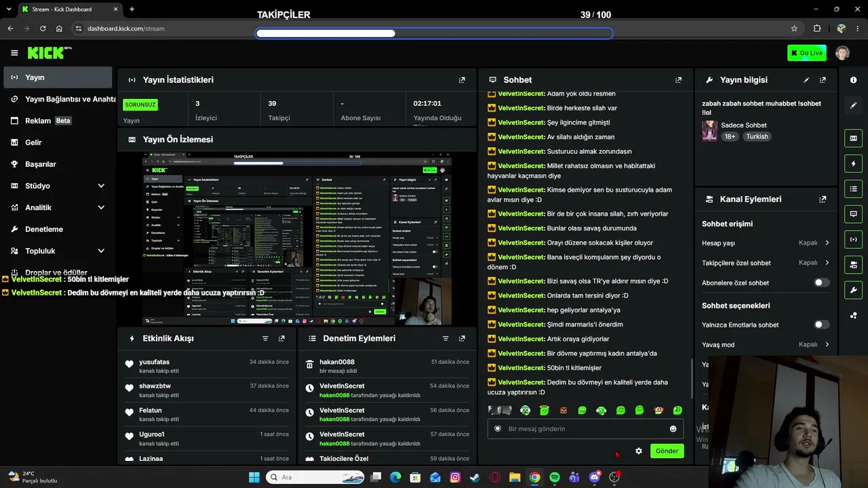Open the profile avatar in the Kick header
Viewport: 868px width, 488px height.
[842, 53]
